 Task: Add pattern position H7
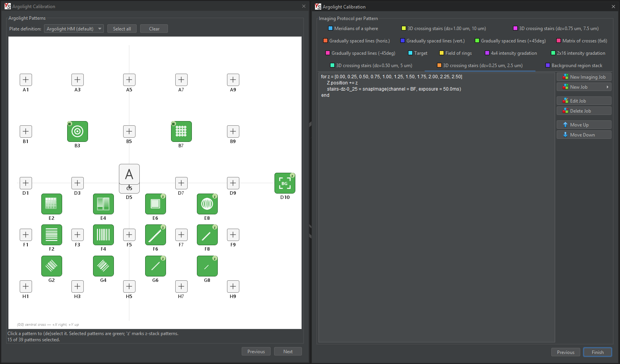point(181,286)
